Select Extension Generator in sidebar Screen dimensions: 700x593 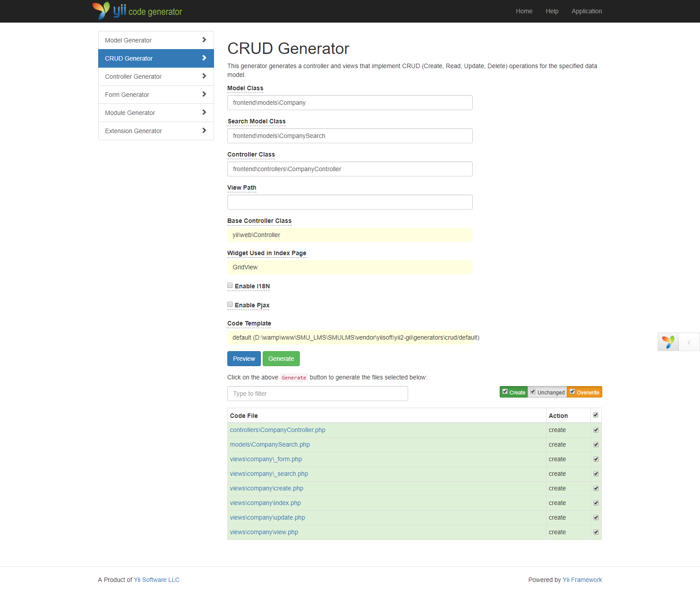[156, 131]
